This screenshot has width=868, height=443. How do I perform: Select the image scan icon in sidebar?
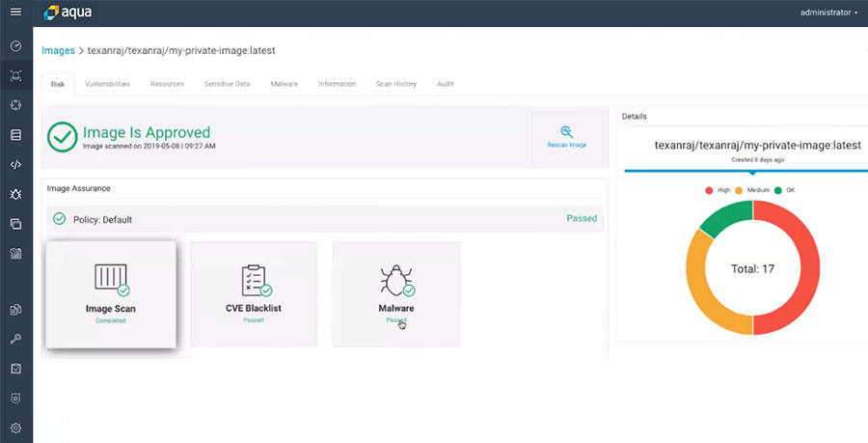(15, 75)
